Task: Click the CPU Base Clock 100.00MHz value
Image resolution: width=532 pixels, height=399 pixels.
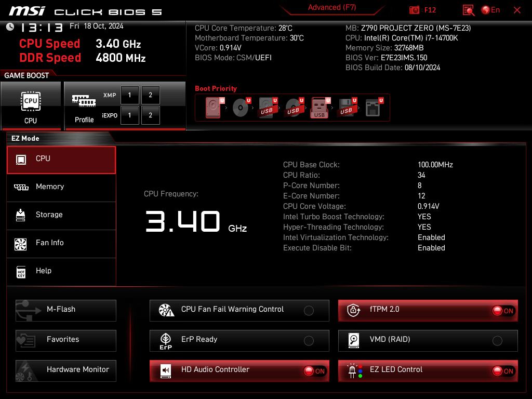Action: (x=435, y=165)
